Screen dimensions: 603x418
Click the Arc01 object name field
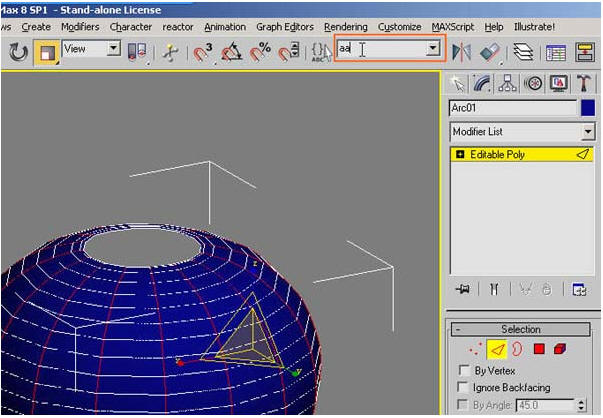click(513, 108)
